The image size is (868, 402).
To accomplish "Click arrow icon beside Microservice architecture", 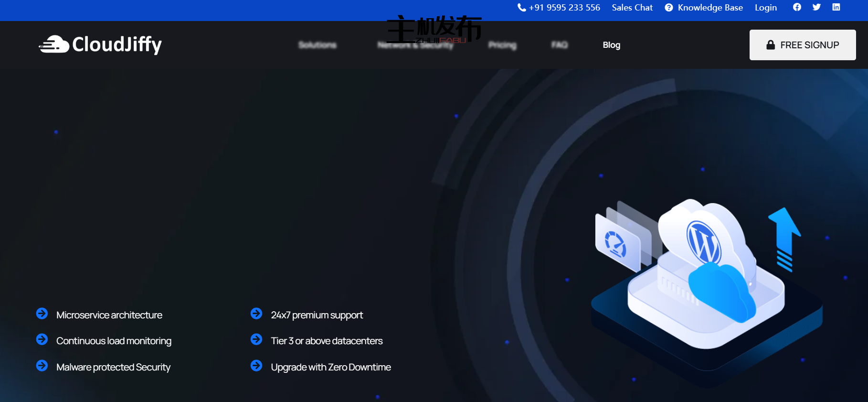I will pyautogui.click(x=42, y=314).
